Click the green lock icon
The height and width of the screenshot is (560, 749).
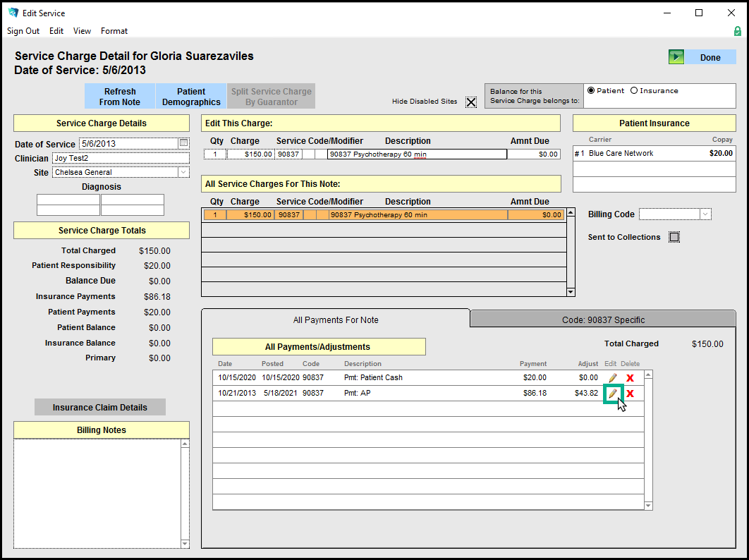(738, 31)
